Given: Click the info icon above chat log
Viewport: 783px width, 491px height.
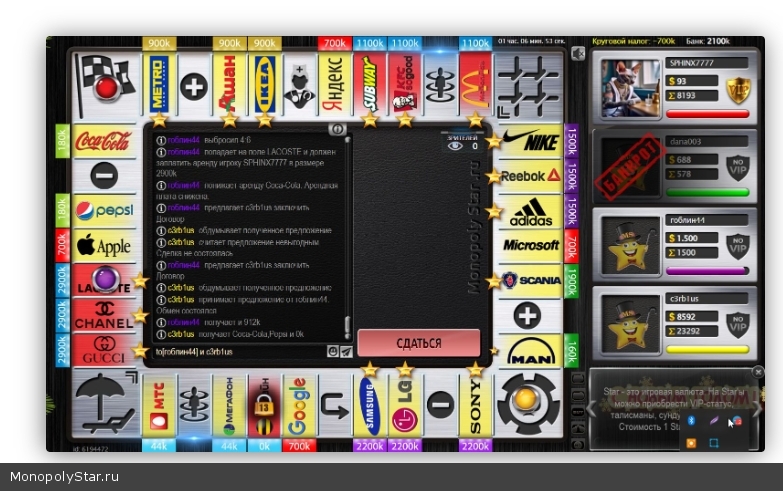Looking at the screenshot, I should [x=337, y=129].
